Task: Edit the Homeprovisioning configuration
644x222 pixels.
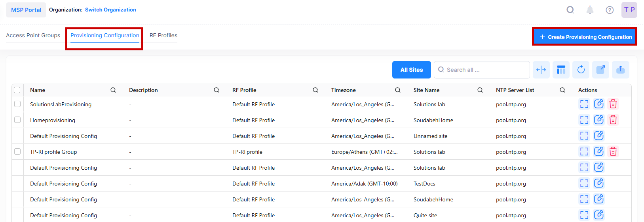Action: (x=598, y=120)
